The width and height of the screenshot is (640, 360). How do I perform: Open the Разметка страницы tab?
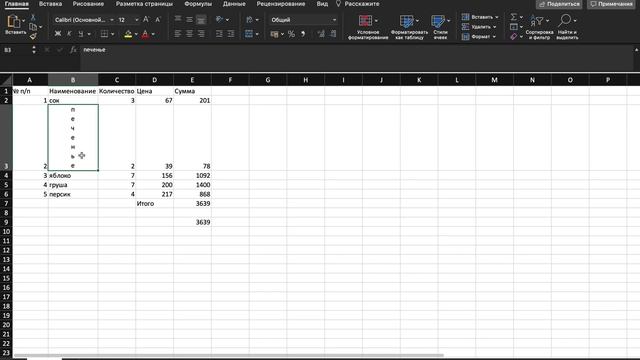tap(144, 4)
